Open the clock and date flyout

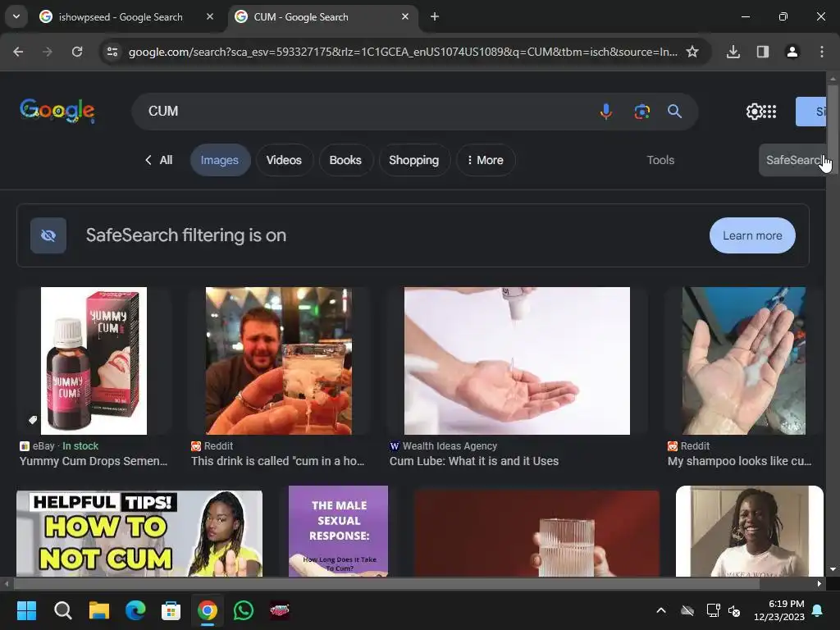[x=779, y=610]
